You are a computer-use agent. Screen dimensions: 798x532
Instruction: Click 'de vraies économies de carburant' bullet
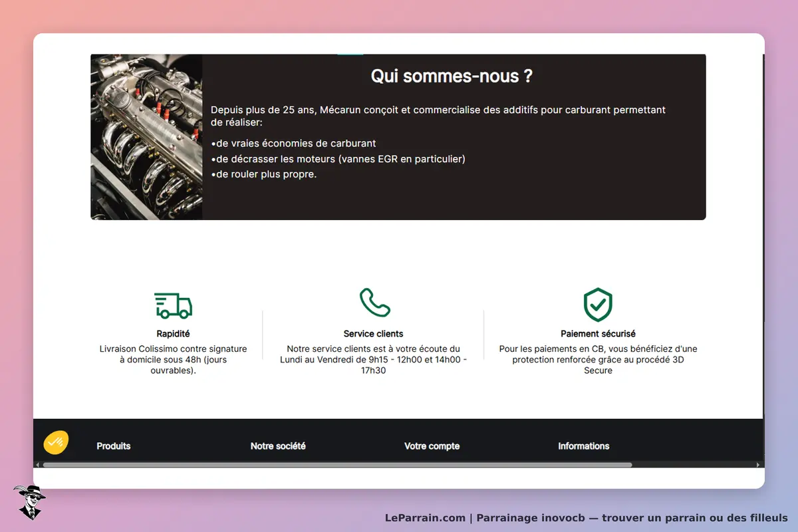(x=293, y=143)
